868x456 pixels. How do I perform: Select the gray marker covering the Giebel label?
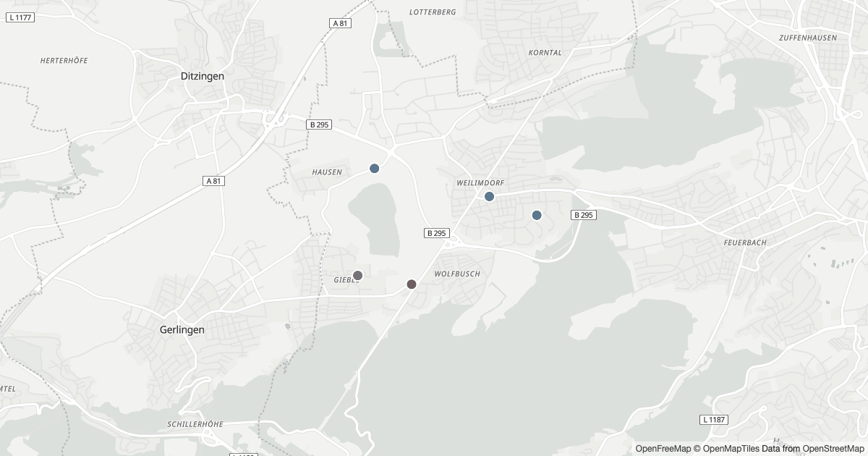(x=357, y=276)
